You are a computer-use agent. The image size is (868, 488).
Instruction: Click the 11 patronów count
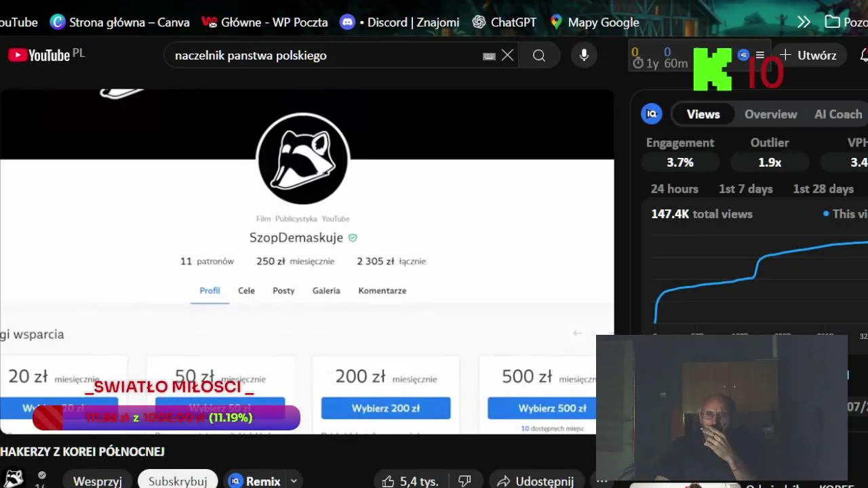click(207, 261)
